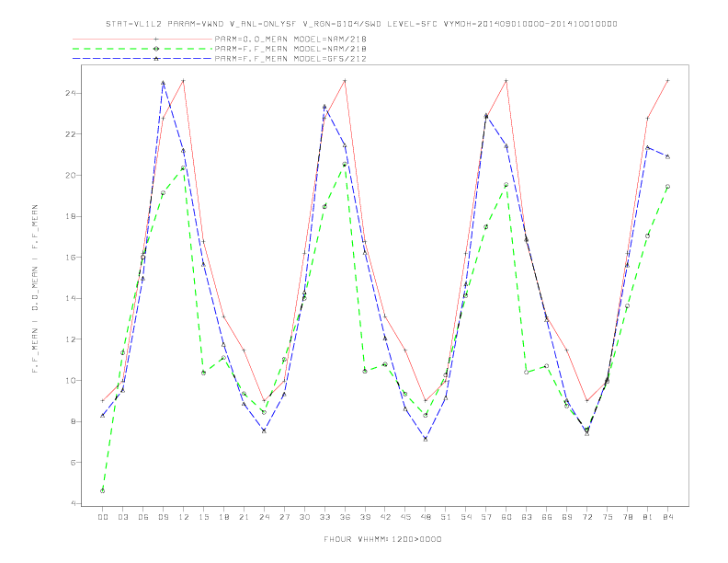This screenshot has width=728, height=563.
Task: Click x-axis tick label 60
Action: point(506,517)
